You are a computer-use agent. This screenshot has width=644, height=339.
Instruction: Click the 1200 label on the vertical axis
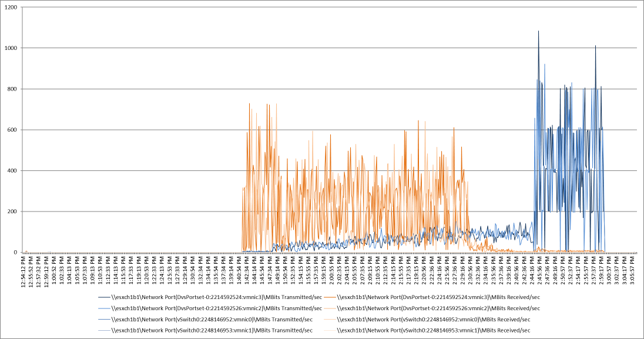[12, 8]
